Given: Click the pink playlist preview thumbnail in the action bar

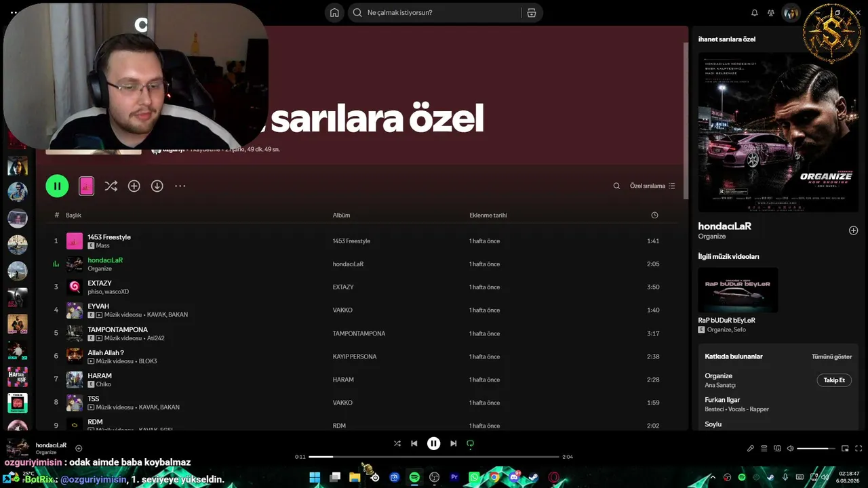Looking at the screenshot, I should pyautogui.click(x=86, y=186).
